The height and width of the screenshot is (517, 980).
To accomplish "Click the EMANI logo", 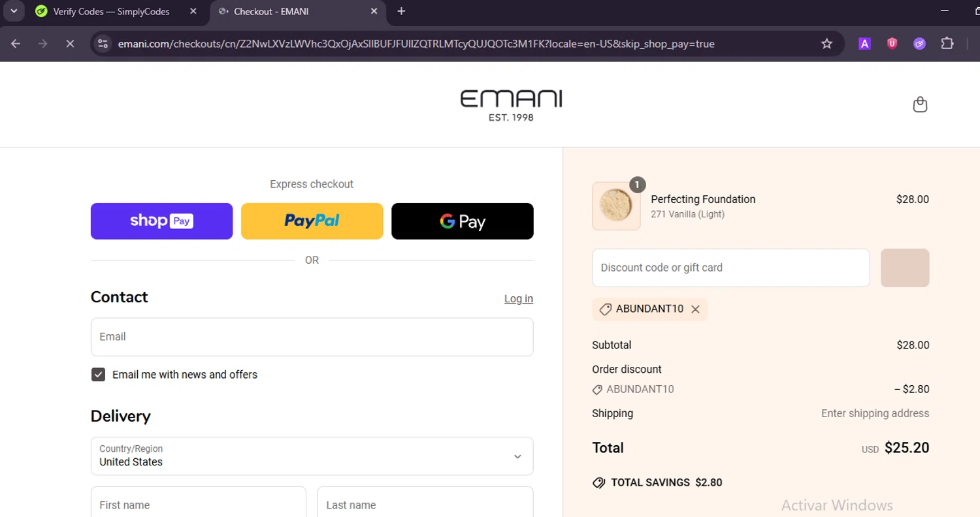I will [511, 105].
